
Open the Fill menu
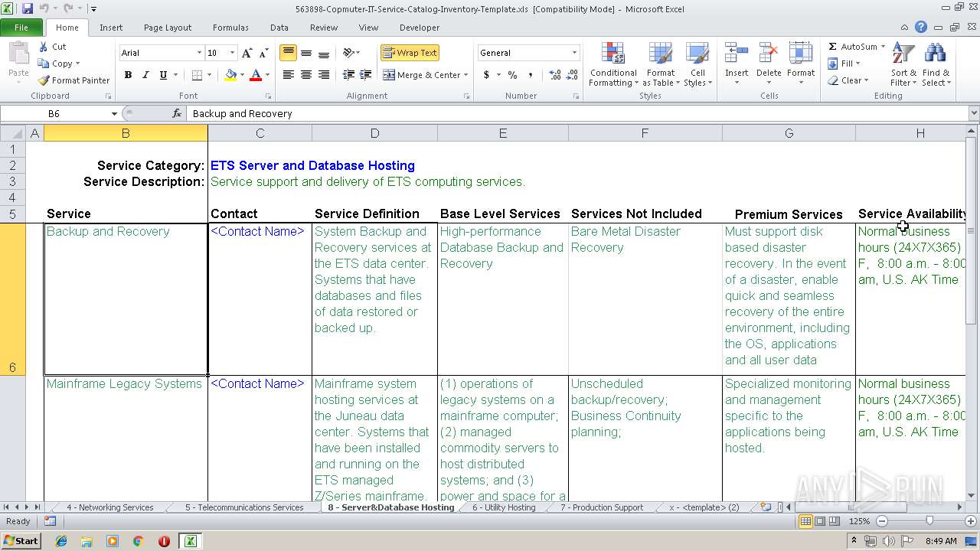click(844, 64)
